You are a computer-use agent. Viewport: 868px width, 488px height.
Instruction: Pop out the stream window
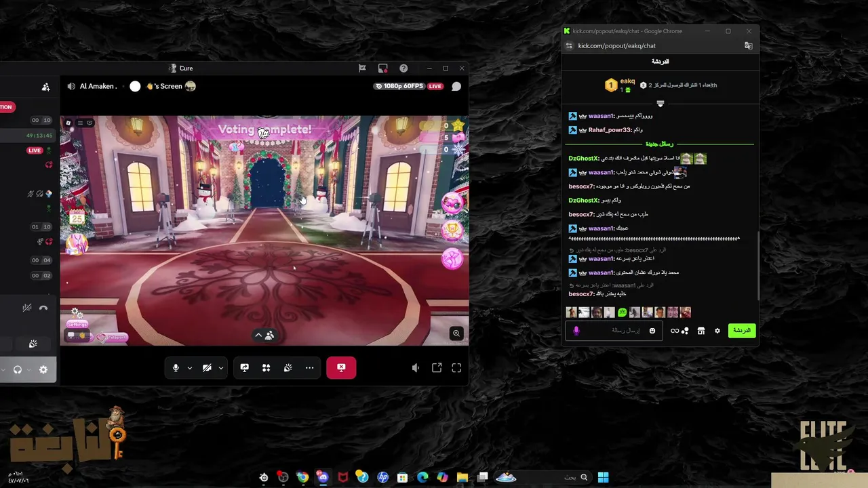click(437, 367)
